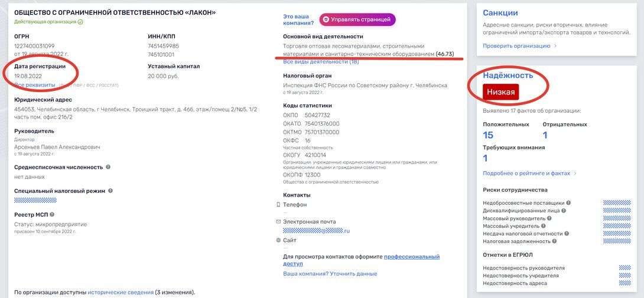Expand Все виды деятельности (18) list

[x=321, y=61]
